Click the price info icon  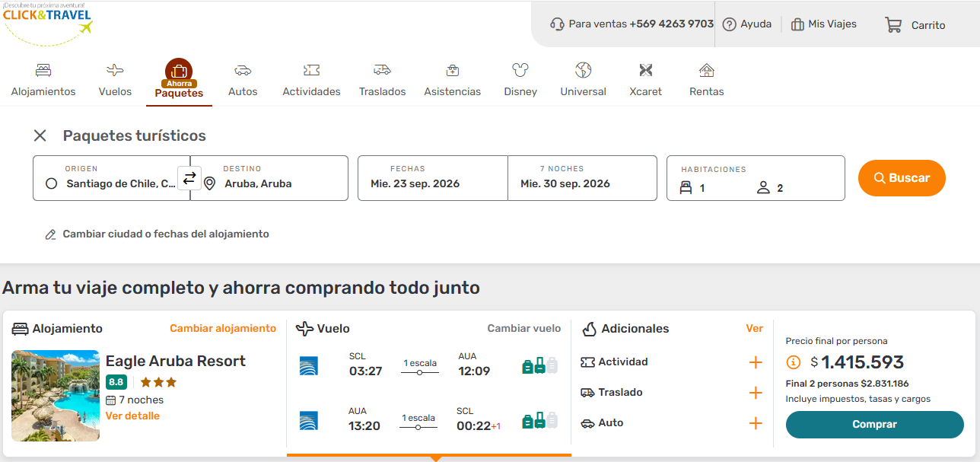[794, 362]
